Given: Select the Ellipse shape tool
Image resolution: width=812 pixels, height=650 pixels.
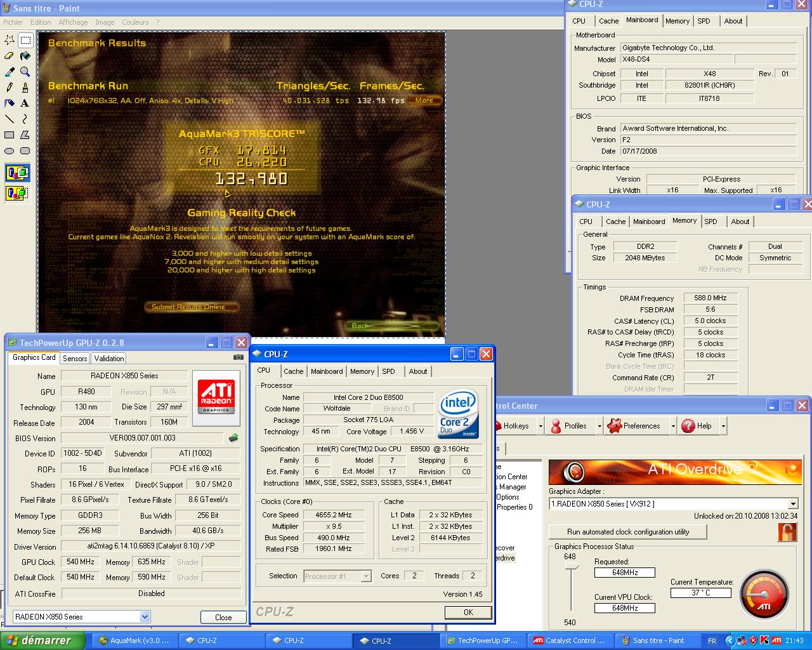Looking at the screenshot, I should (10, 150).
